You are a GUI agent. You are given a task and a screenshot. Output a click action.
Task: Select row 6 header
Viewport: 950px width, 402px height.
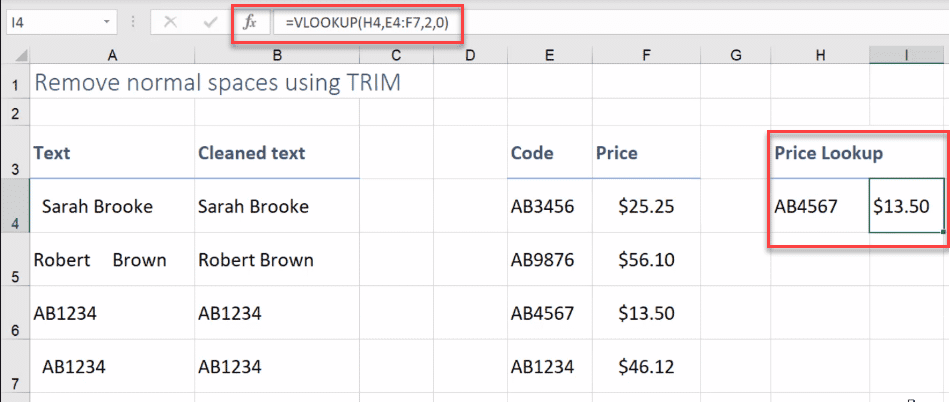click(15, 313)
